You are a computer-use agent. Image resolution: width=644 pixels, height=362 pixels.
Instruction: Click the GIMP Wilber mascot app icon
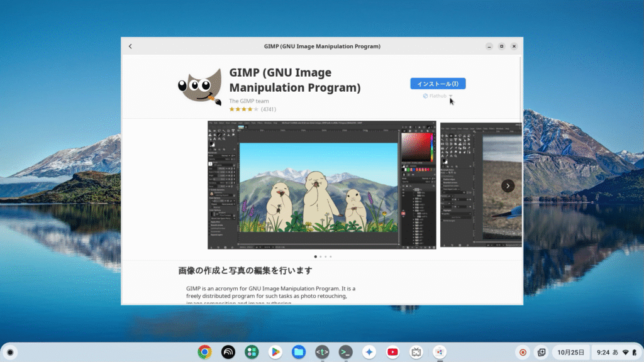[199, 86]
